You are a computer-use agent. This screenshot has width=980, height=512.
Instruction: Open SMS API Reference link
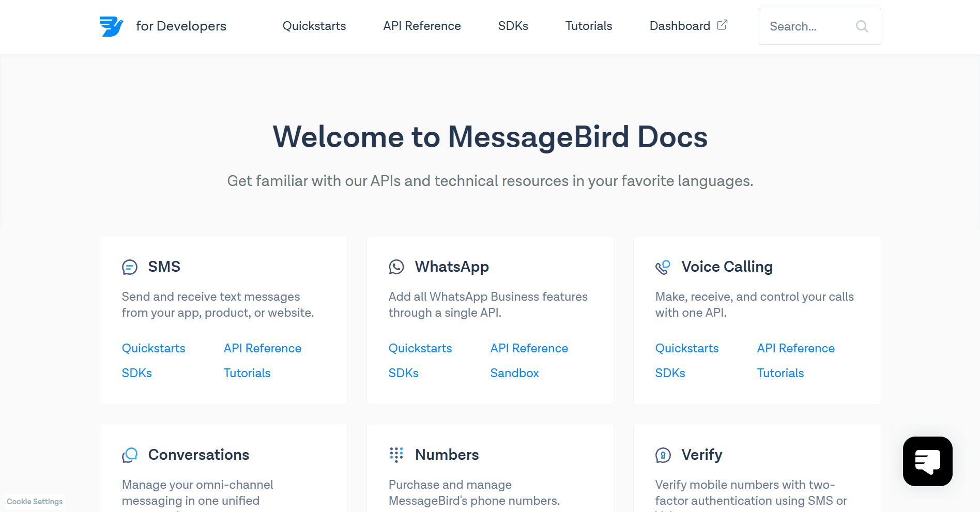pyautogui.click(x=263, y=348)
